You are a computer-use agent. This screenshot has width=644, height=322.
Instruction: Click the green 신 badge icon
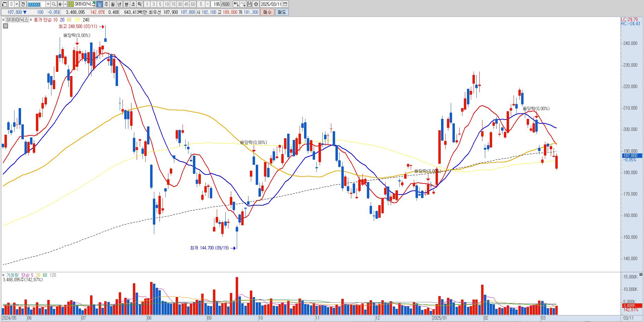(71, 4)
